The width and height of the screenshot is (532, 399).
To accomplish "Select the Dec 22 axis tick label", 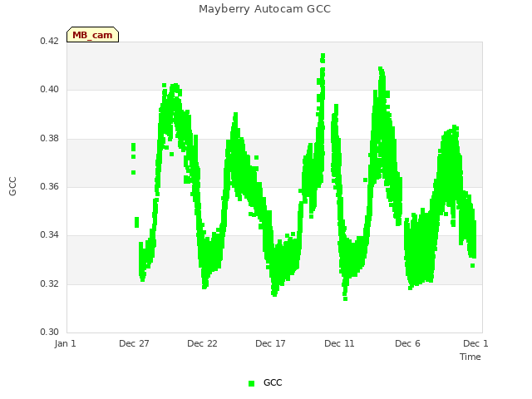I will coord(202,343).
